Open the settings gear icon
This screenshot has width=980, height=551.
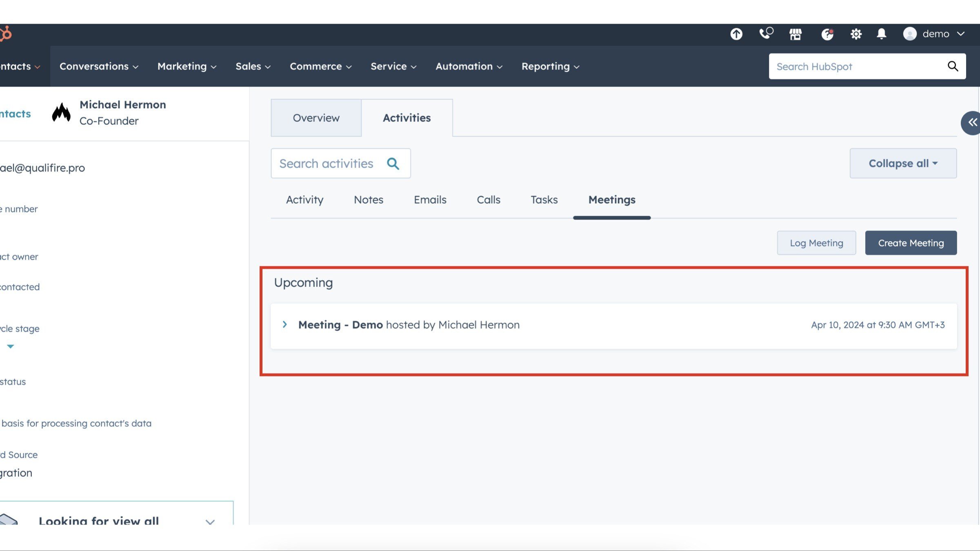[856, 34]
